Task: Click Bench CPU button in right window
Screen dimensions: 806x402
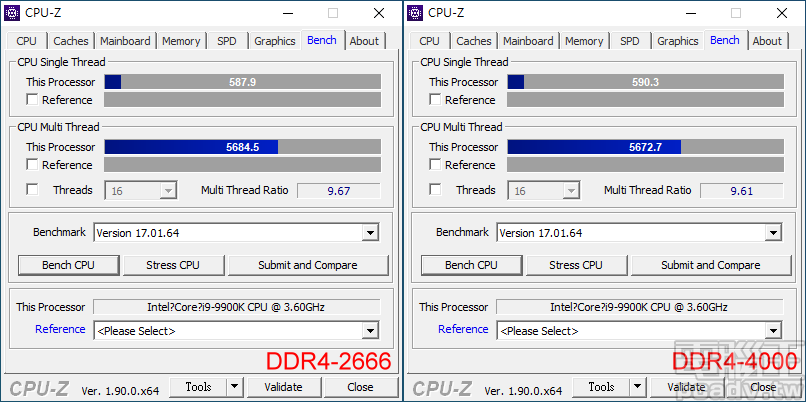Action: point(471,265)
